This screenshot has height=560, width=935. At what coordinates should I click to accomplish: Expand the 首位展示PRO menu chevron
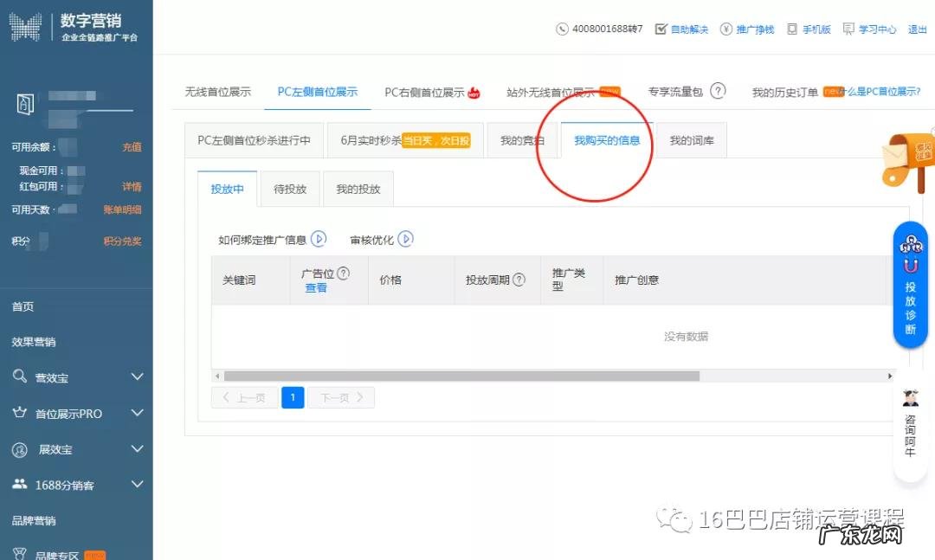pyautogui.click(x=137, y=414)
